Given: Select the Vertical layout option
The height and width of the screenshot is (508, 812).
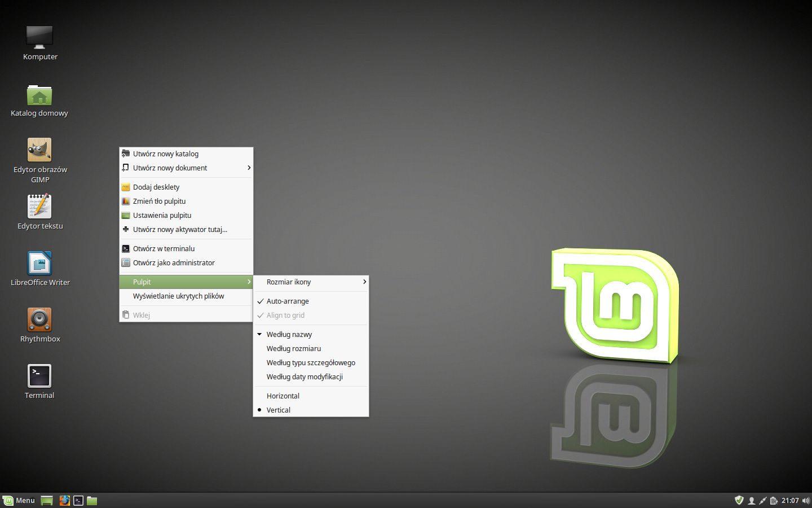Looking at the screenshot, I should [x=311, y=410].
